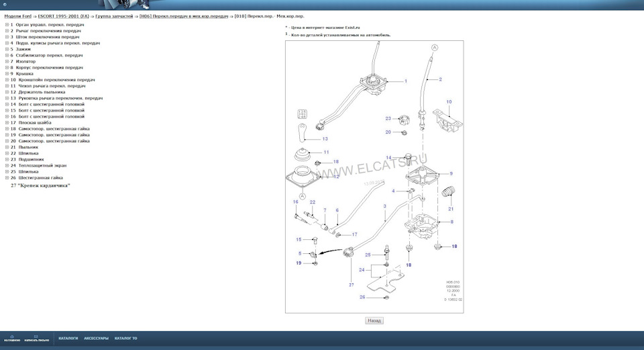Click part number 2 callout in diagram
Viewport: 644px width, 350px height.
pyautogui.click(x=440, y=79)
